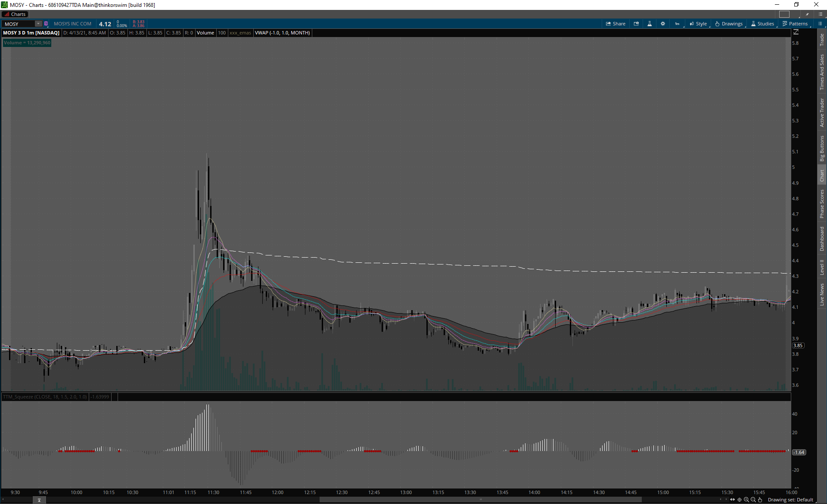Select the crosshair cursor icon
This screenshot has height=504, width=827.
coord(740,500)
